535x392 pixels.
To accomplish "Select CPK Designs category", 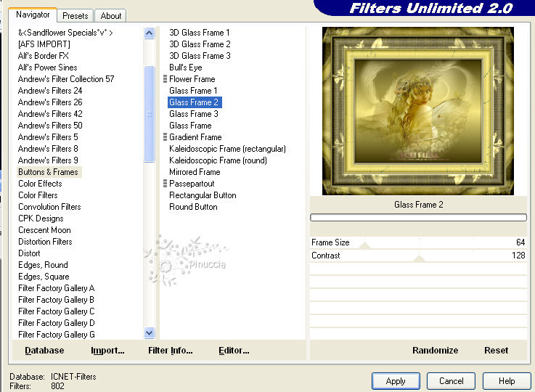I will (x=41, y=219).
